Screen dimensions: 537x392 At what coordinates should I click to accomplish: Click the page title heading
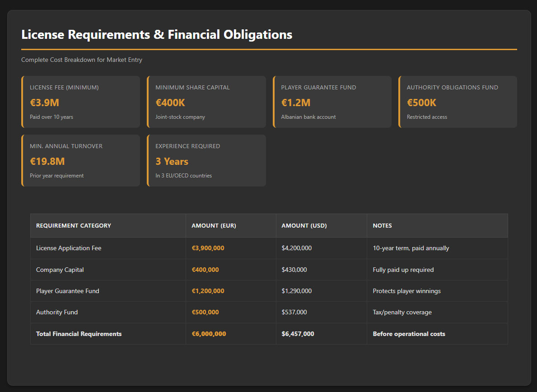click(157, 35)
